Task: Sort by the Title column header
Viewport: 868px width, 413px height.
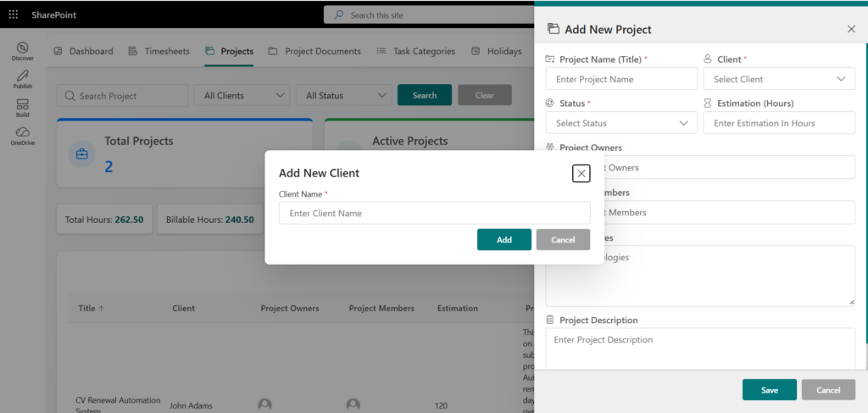Action: pos(91,309)
